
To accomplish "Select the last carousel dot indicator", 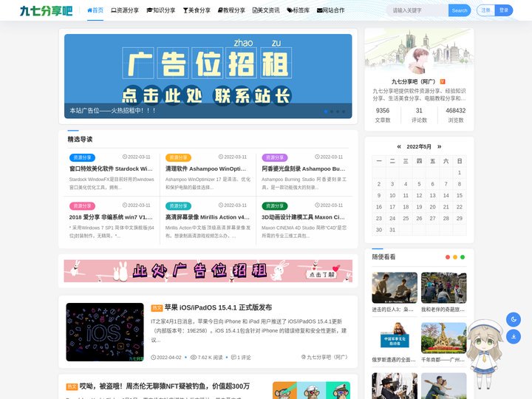I will (344, 112).
